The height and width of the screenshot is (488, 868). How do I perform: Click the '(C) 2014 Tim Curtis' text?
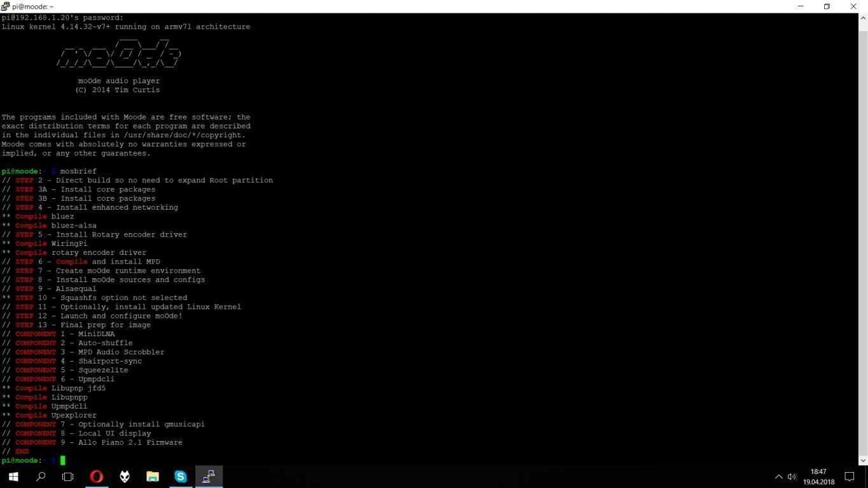[x=117, y=90]
